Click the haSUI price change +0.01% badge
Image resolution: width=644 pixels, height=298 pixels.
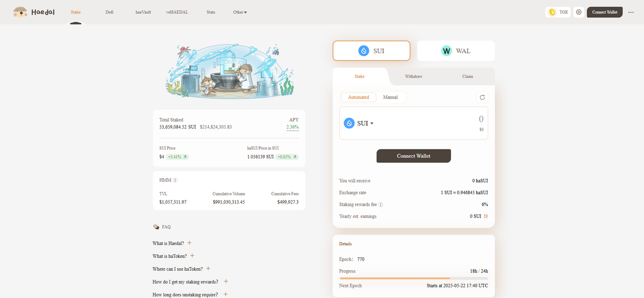click(x=287, y=157)
